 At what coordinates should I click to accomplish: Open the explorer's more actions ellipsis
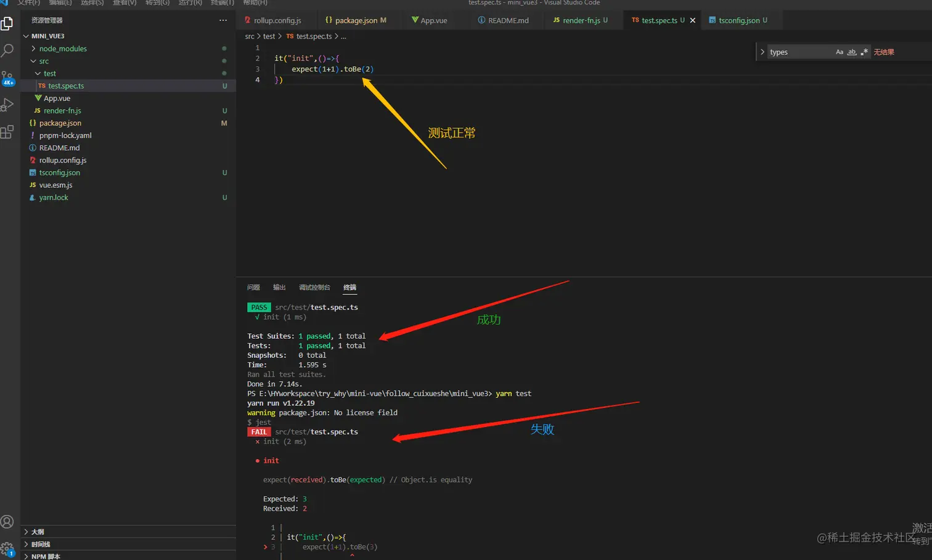223,20
